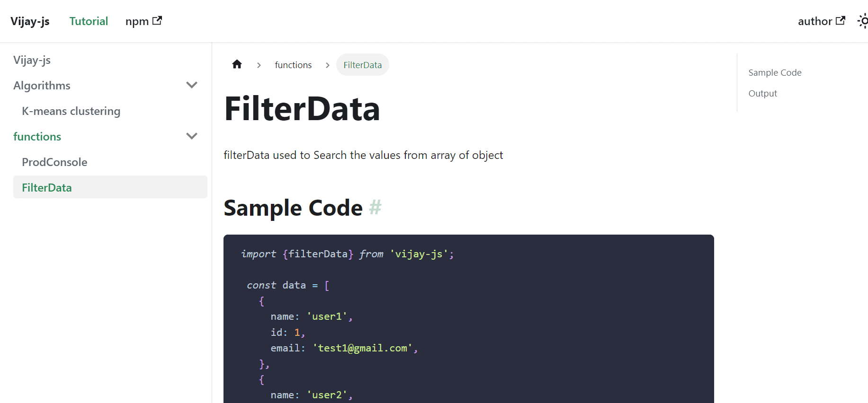Collapse the functions sidebar section chevron
This screenshot has height=403, width=868.
click(192, 137)
